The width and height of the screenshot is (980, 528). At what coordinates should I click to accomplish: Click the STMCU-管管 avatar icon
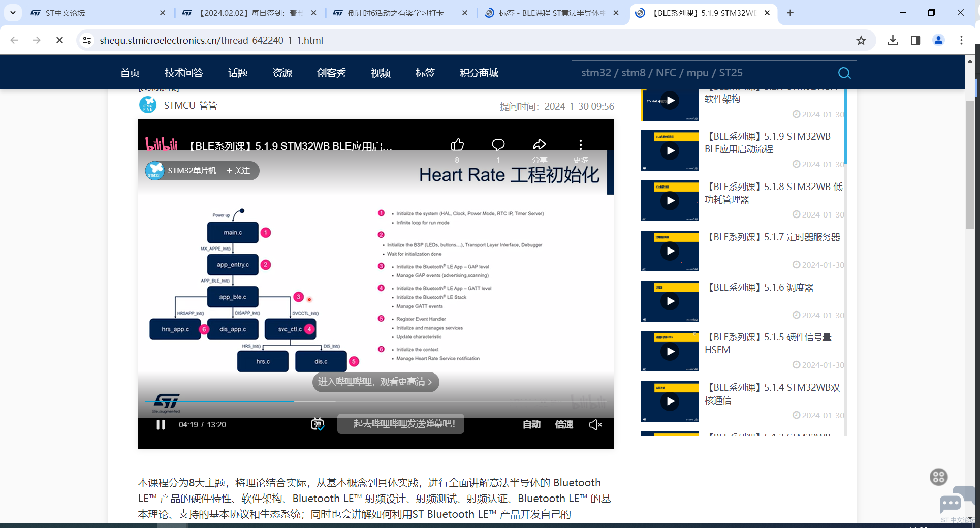point(148,105)
